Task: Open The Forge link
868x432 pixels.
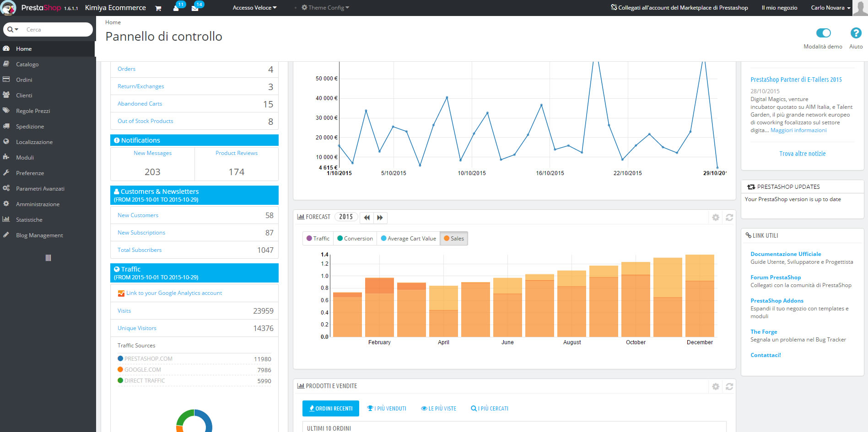Action: point(764,332)
